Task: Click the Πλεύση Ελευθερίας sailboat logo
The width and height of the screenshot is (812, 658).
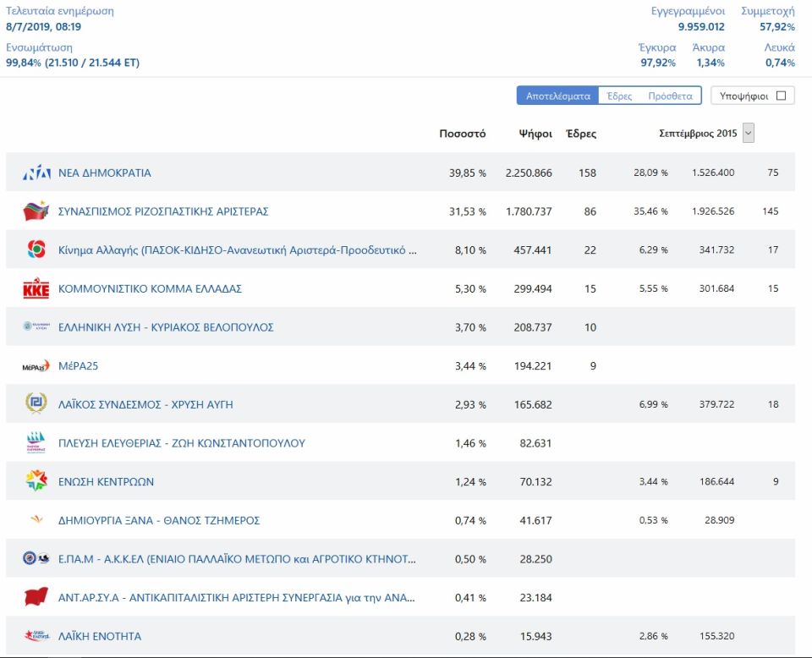Action: tap(36, 442)
